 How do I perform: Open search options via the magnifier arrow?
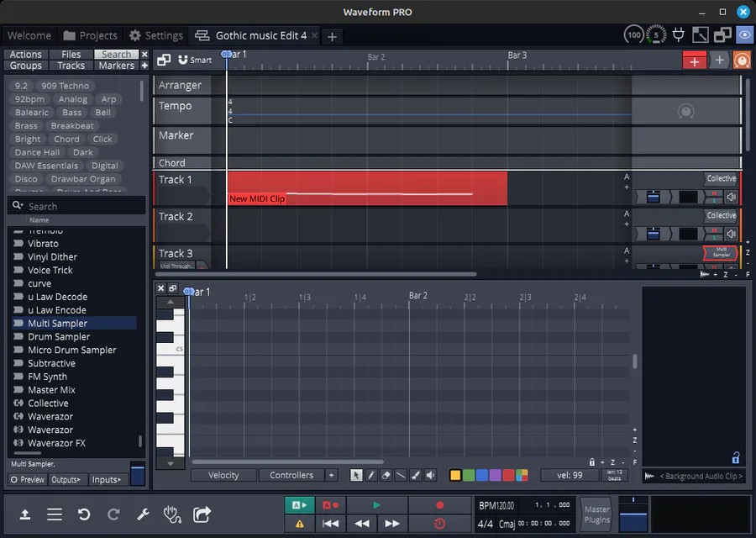18,206
